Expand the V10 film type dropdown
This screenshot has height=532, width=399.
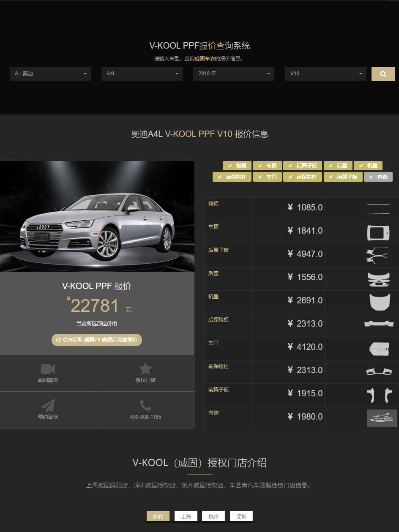point(325,74)
